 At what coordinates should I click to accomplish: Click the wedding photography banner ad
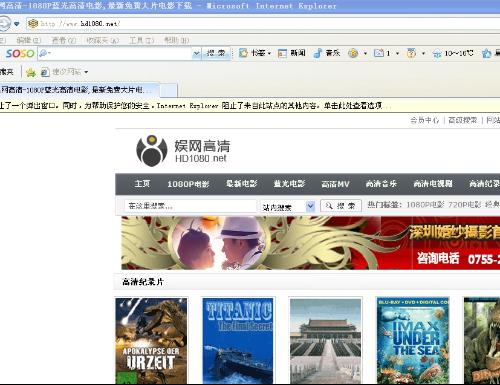(x=311, y=243)
